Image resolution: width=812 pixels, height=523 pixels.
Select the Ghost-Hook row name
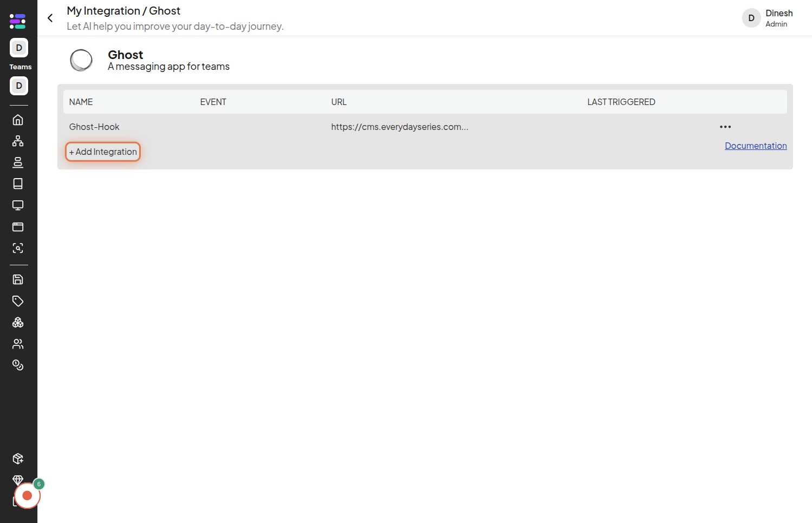click(94, 127)
